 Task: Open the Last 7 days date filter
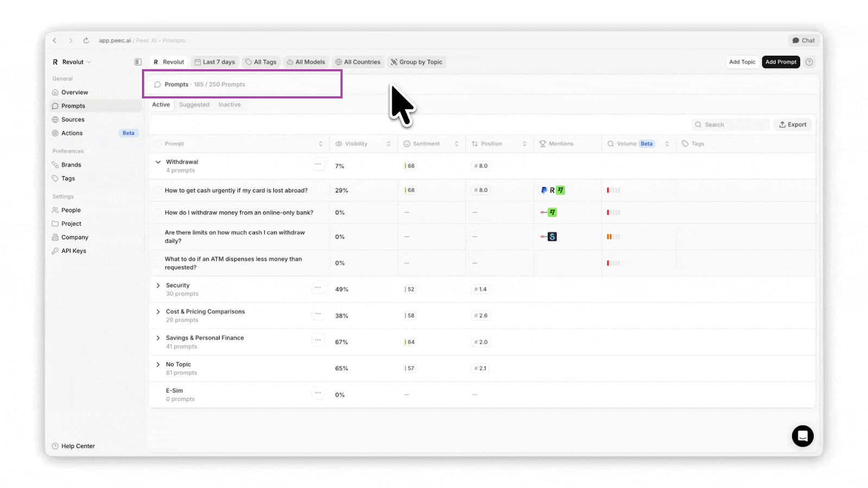tap(215, 62)
